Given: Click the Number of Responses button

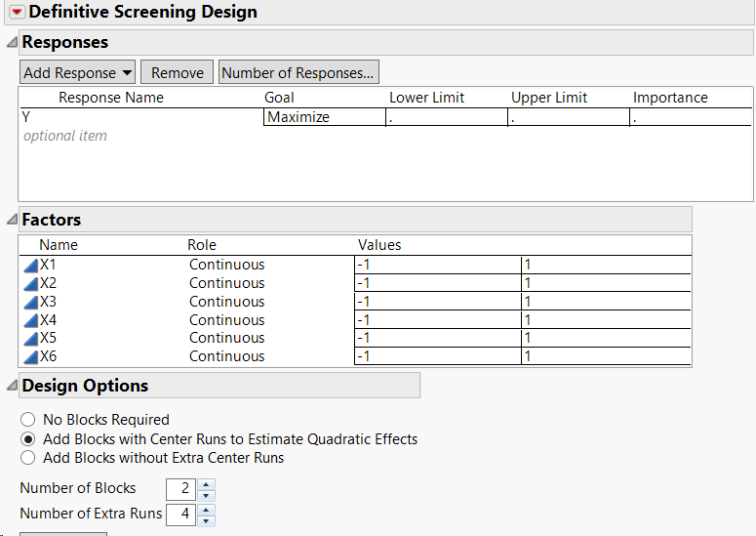Looking at the screenshot, I should [298, 72].
